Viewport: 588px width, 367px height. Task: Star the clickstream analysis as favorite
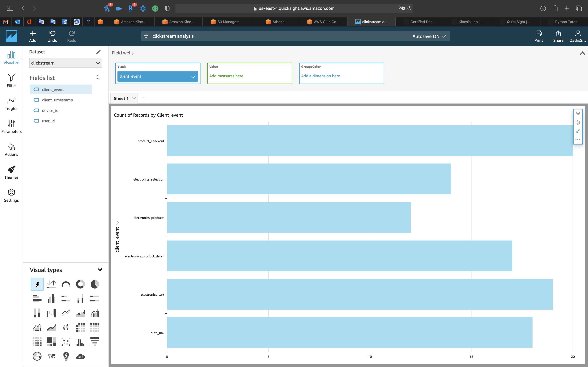coord(146,36)
